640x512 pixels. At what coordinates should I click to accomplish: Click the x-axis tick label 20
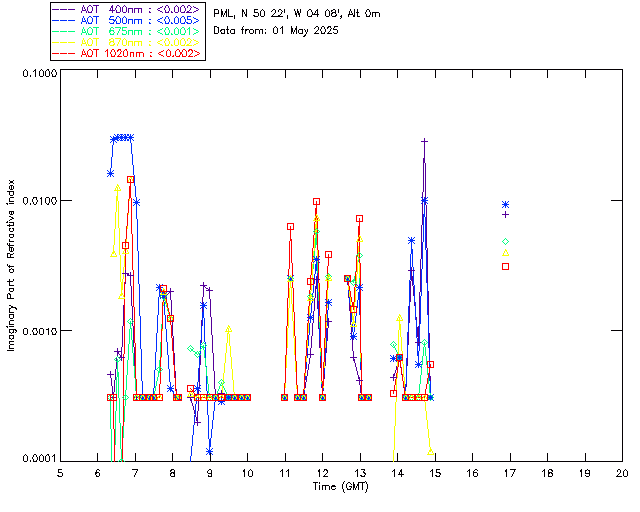tap(622, 473)
